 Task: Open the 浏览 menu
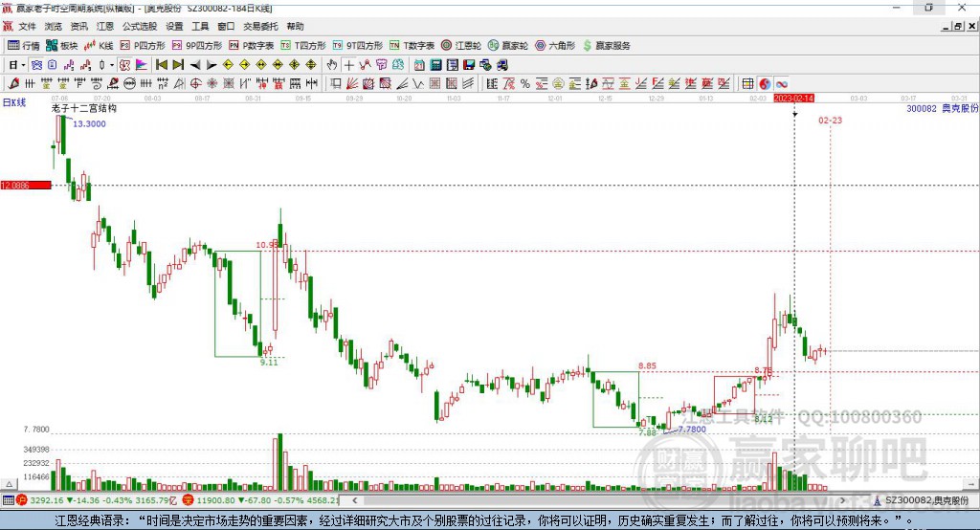coord(54,26)
